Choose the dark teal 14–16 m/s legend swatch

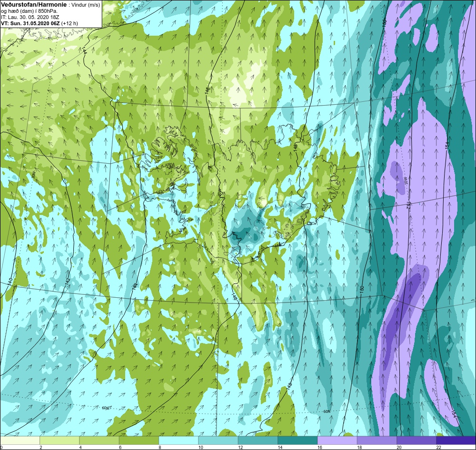click(x=297, y=440)
